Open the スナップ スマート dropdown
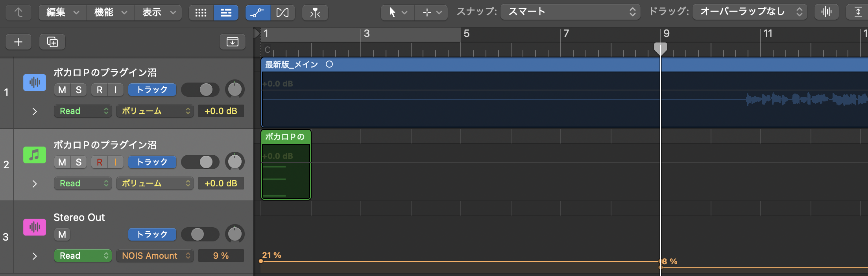Image resolution: width=868 pixels, height=276 pixels. [x=571, y=12]
